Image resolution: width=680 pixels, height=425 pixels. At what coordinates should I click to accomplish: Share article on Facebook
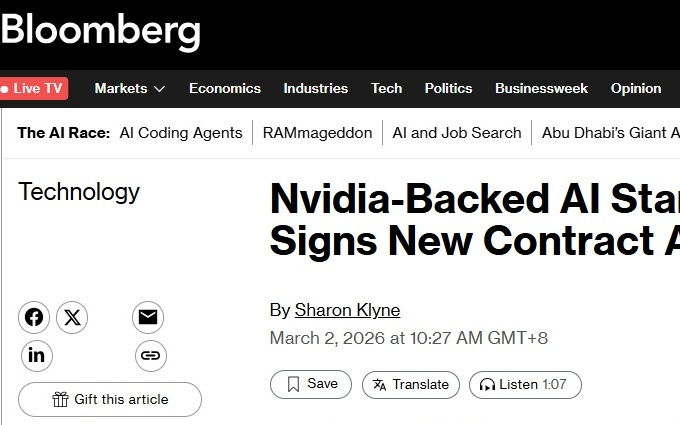point(34,318)
